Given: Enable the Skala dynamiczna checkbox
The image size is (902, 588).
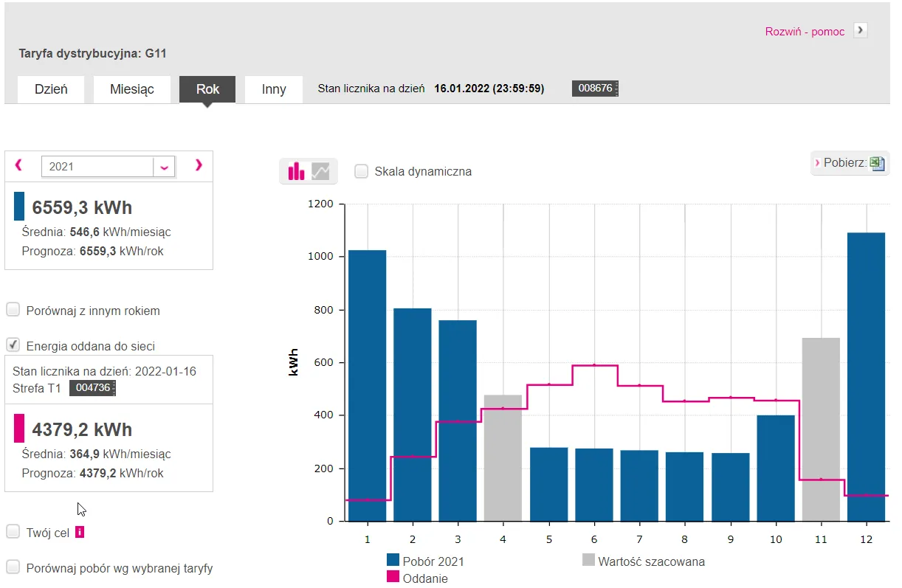Looking at the screenshot, I should [361, 171].
